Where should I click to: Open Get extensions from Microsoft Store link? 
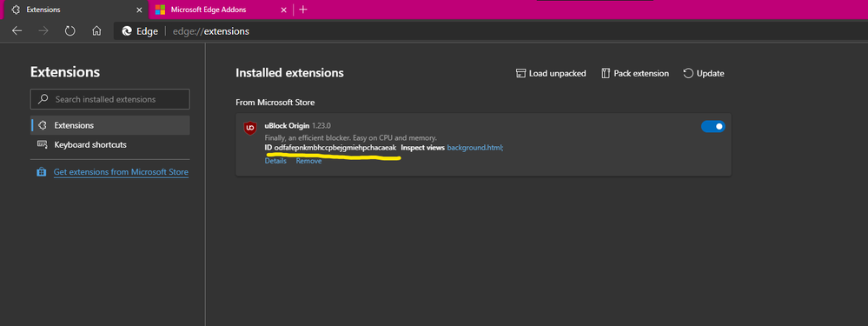121,172
